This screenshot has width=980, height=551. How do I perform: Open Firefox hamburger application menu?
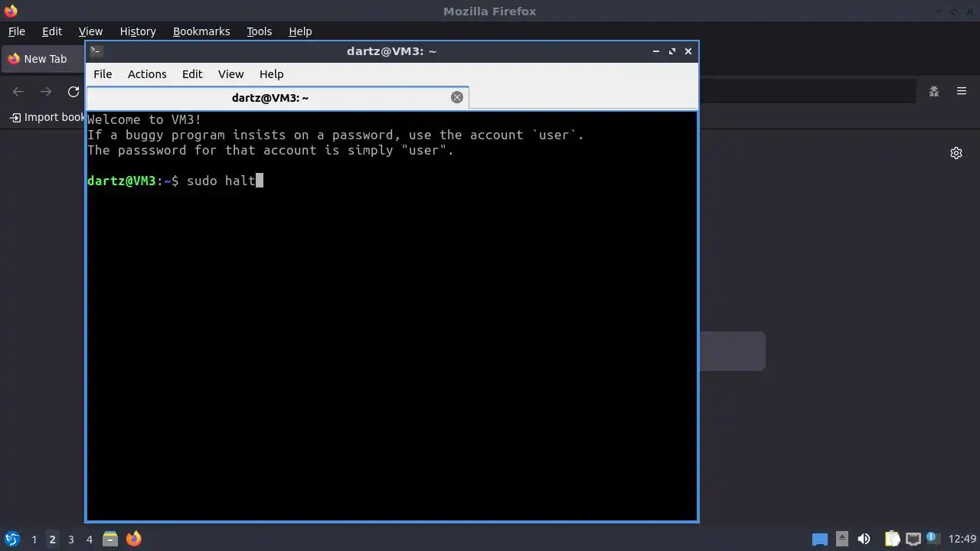(x=962, y=91)
